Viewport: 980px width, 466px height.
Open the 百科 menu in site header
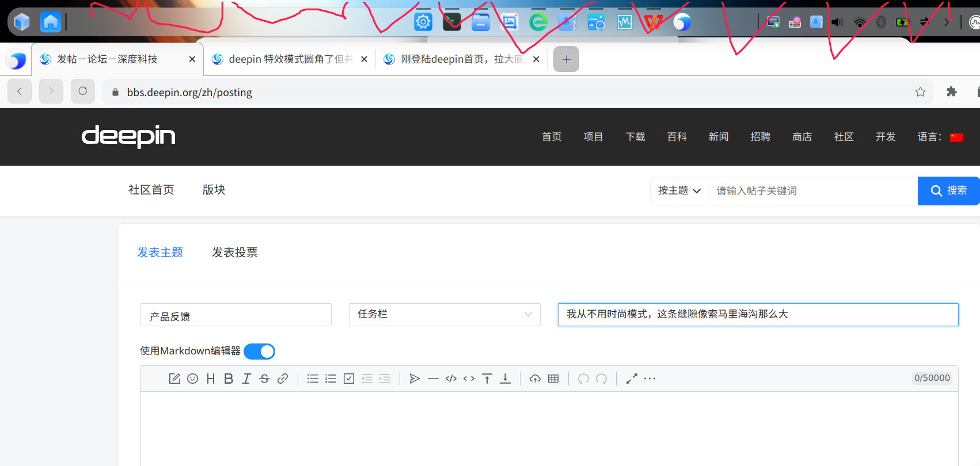[x=677, y=137]
